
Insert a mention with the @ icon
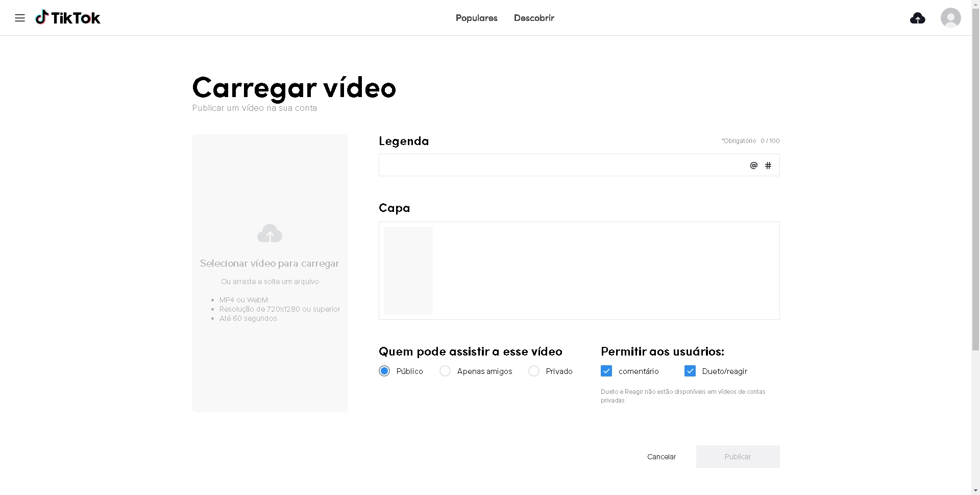pyautogui.click(x=753, y=165)
